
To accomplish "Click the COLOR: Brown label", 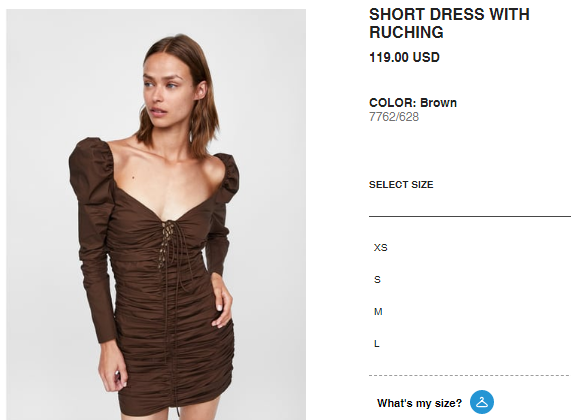I will (x=413, y=103).
